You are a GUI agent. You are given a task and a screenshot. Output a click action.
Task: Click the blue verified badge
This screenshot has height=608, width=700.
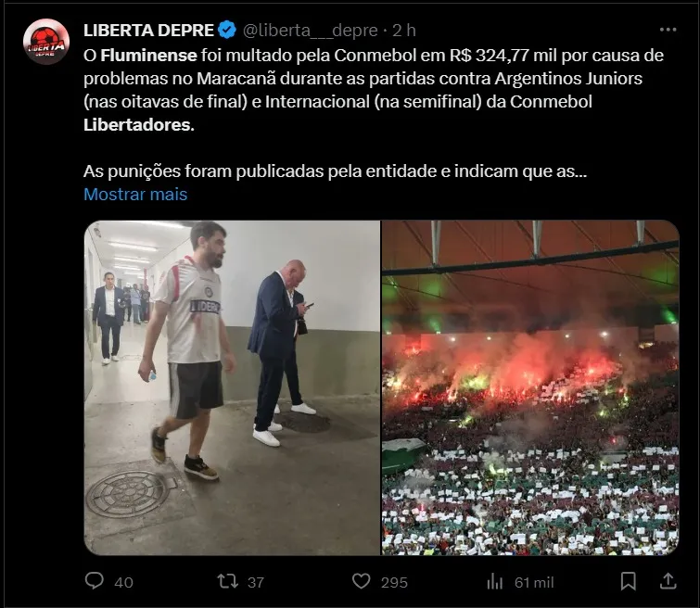[x=227, y=30]
